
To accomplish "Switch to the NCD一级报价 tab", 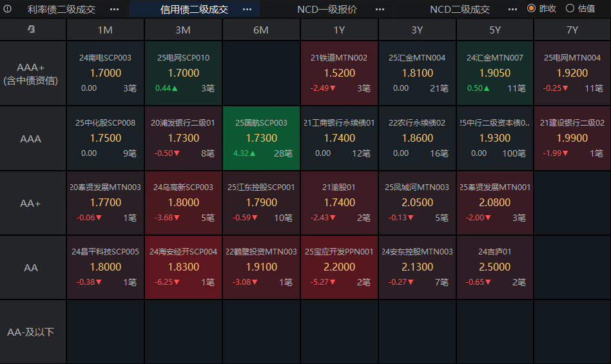I will click(x=327, y=10).
